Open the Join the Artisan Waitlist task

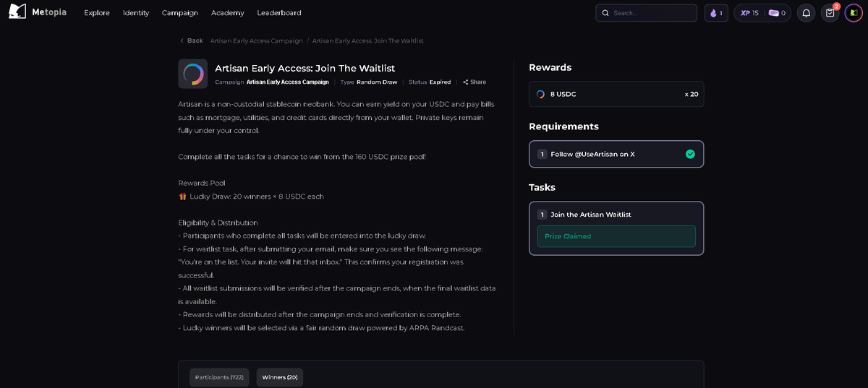[616, 228]
